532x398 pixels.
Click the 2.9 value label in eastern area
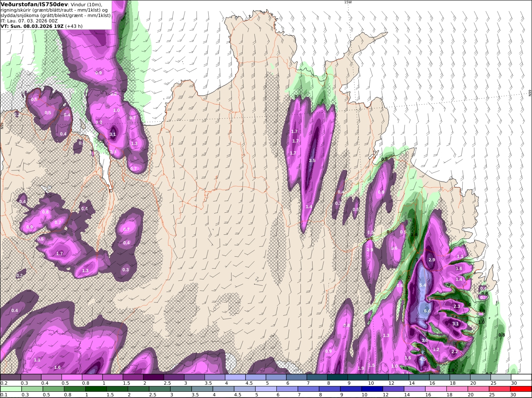point(431,260)
